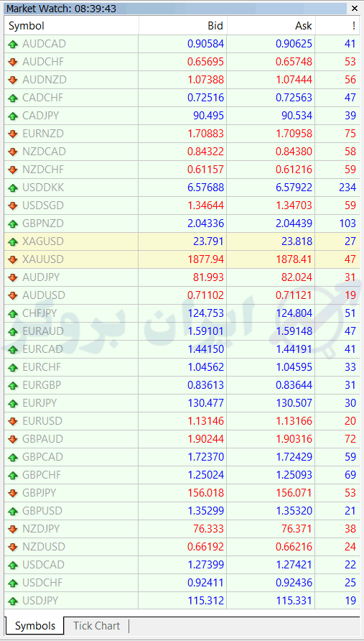Screen dimensions: 364x641
Task: Click the Bid column header
Action: pos(182,26)
